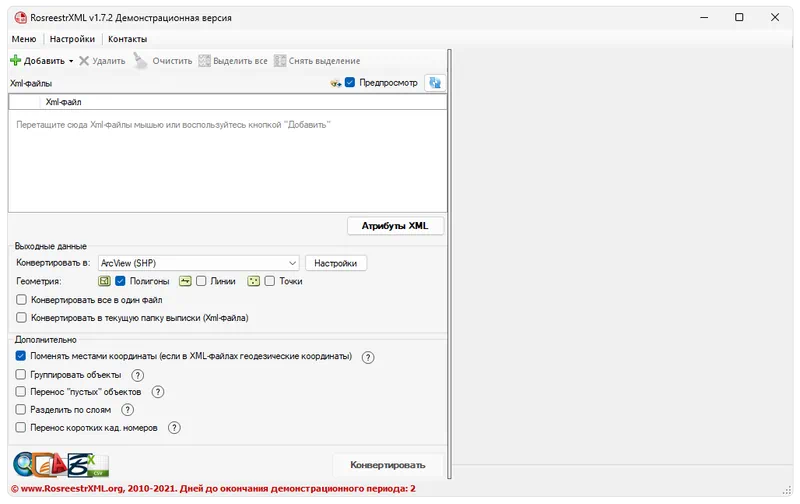Enable Конвертировать в текущую папку выписки
This screenshot has width=800, height=504.
click(x=21, y=318)
